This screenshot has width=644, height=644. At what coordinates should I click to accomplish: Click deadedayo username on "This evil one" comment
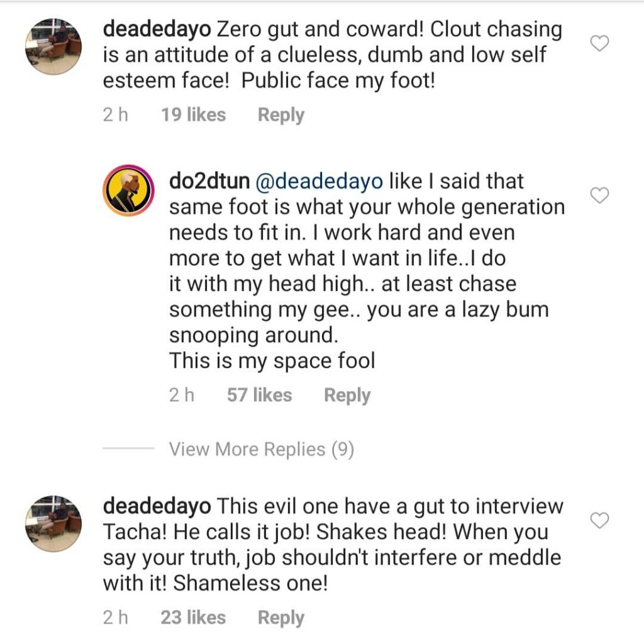point(157,506)
